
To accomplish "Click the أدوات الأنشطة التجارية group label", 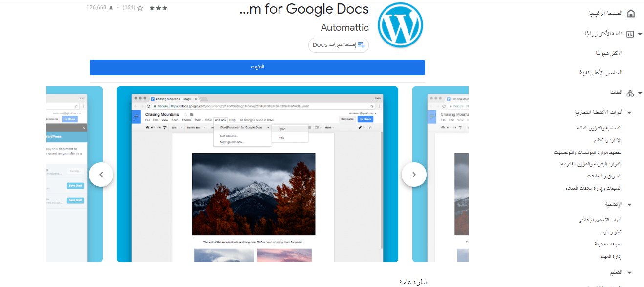I will [x=599, y=113].
